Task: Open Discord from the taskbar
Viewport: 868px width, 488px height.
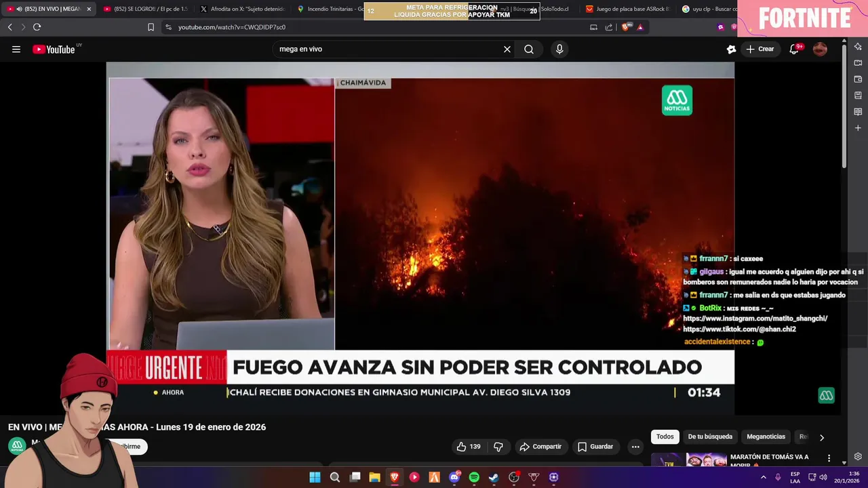Action: click(x=454, y=477)
